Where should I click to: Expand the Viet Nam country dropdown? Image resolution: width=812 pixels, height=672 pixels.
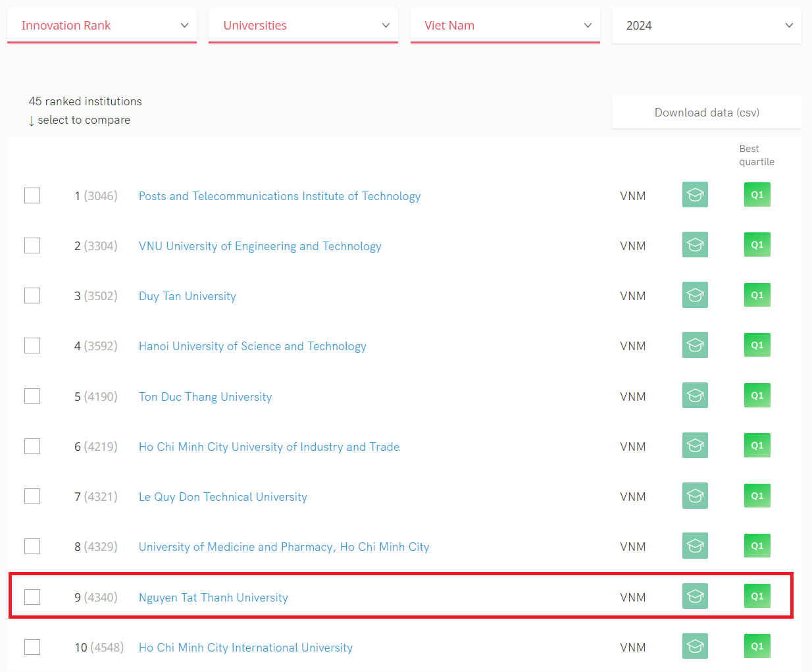505,26
